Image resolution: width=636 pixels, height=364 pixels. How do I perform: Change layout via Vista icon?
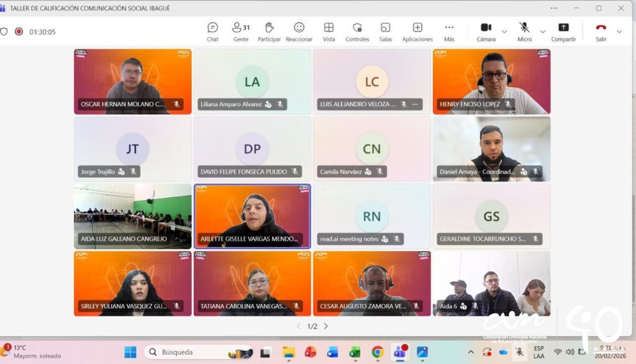pyautogui.click(x=329, y=32)
